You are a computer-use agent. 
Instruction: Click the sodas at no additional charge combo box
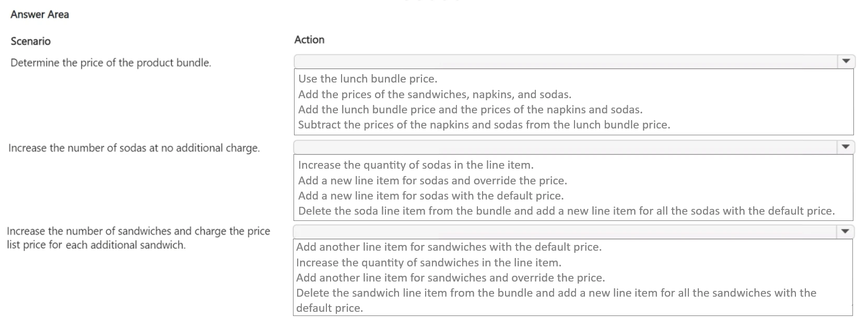(566, 147)
